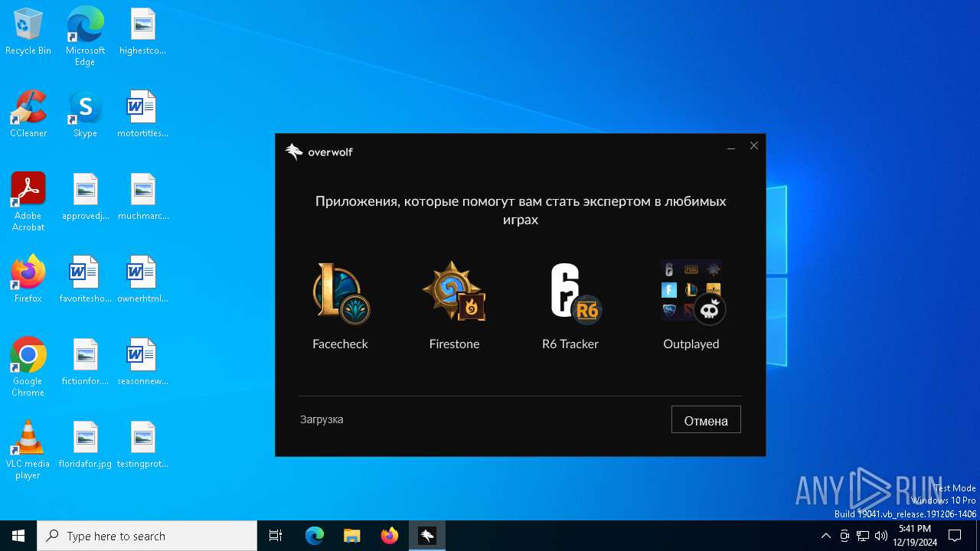Select the Firefox desktop shortcut
This screenshot has width=980, height=551.
[x=28, y=279]
